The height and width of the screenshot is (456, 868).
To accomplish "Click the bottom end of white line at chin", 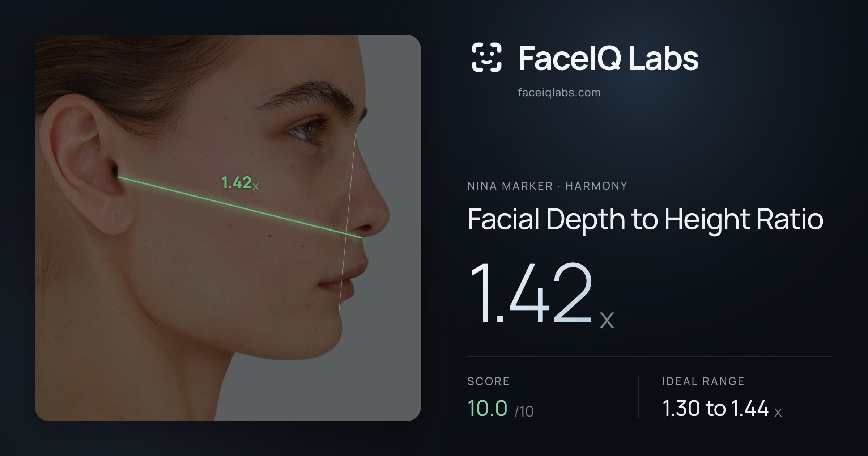I will pos(339,310).
